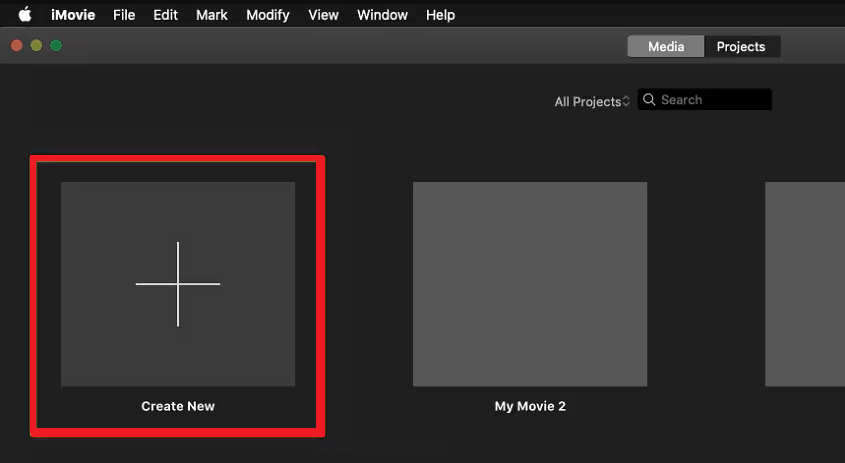Open the View menu
This screenshot has width=845, height=463.
coord(323,15)
